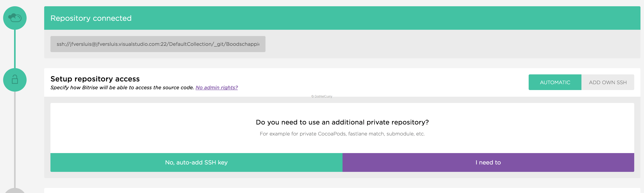Click the 'Setup repository access' heading
The image size is (644, 193).
(x=95, y=79)
